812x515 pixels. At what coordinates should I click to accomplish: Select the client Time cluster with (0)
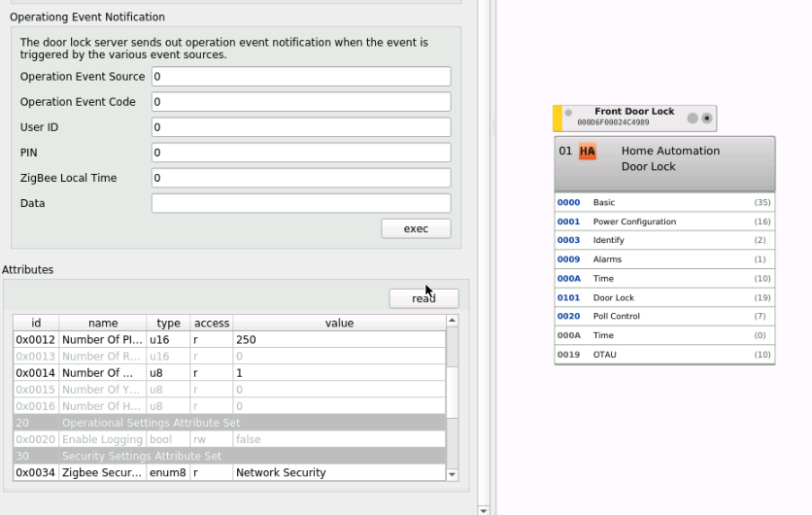[664, 336]
